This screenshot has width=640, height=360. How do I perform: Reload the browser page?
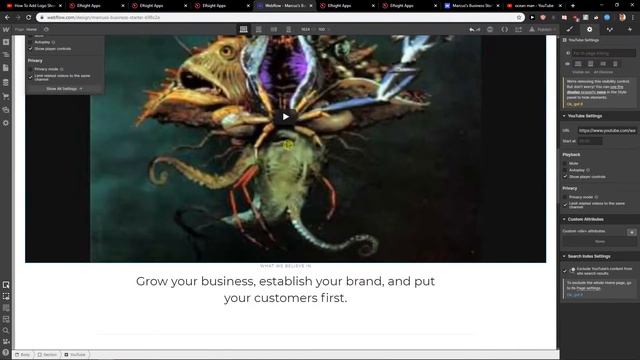point(29,18)
